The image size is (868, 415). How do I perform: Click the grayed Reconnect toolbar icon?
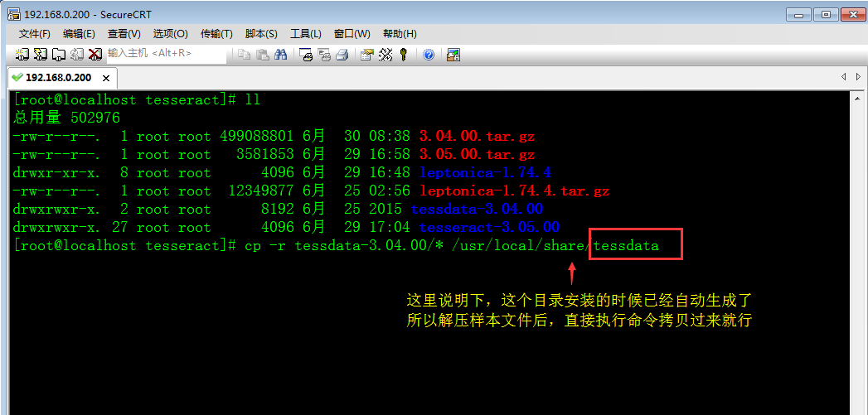[x=77, y=54]
